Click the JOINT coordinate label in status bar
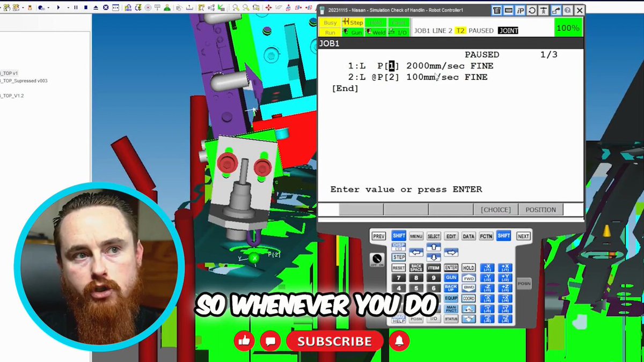Screen dimensions: 644x362 click(x=508, y=31)
